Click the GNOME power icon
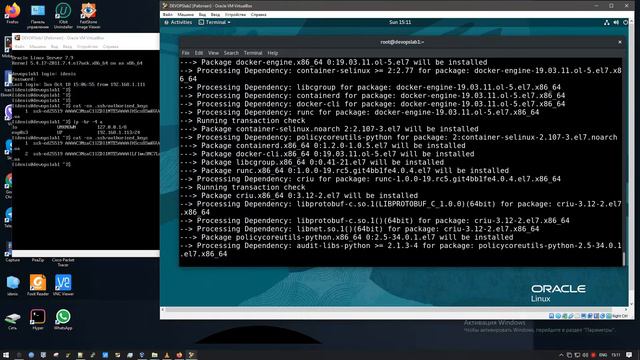 (x=625, y=22)
